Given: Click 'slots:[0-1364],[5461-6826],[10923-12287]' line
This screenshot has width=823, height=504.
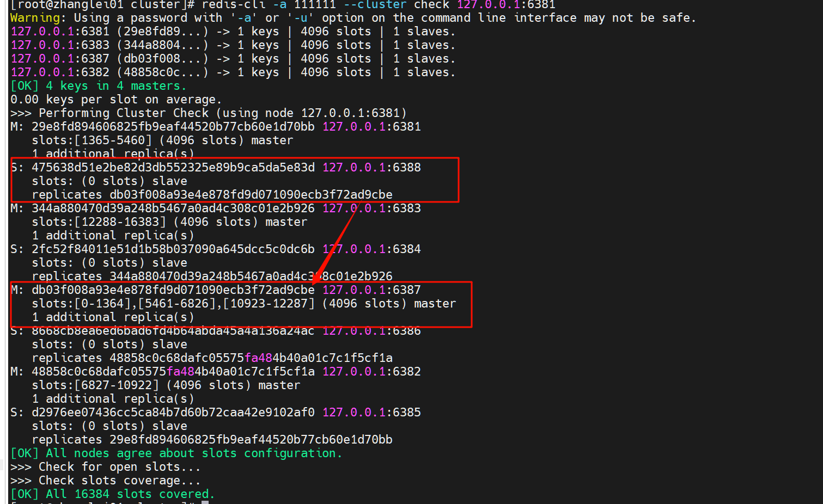Looking at the screenshot, I should [x=244, y=304].
